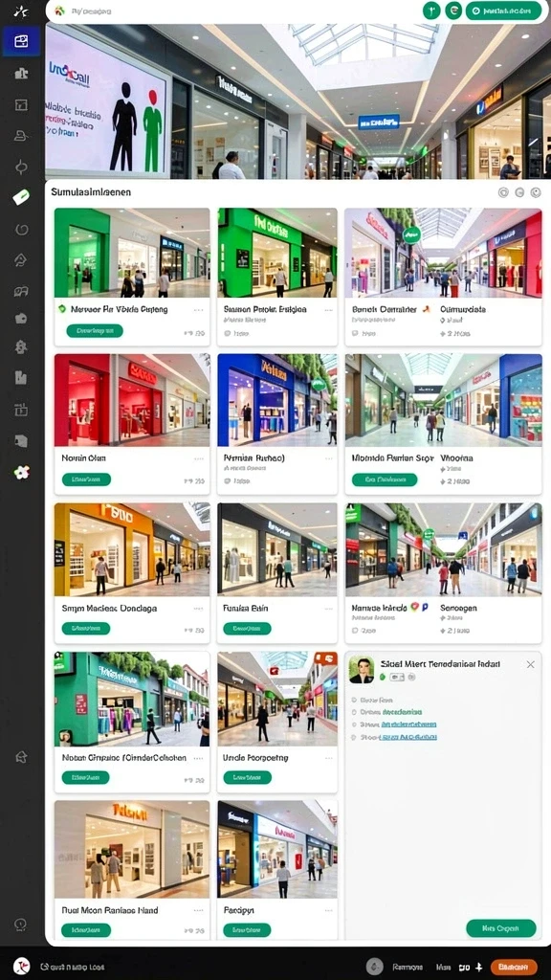The image size is (551, 980).
Task: Click the green button on the red storefront card
Action: coord(86,479)
